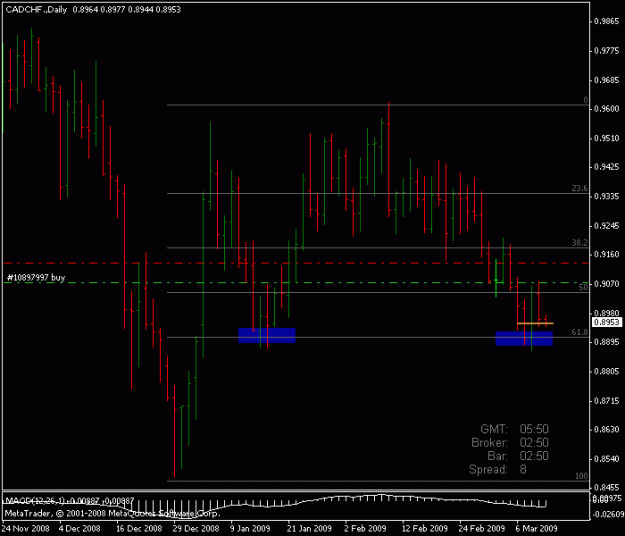Click the 0.9775 price axis label
This screenshot has height=536, width=625.
(x=607, y=51)
